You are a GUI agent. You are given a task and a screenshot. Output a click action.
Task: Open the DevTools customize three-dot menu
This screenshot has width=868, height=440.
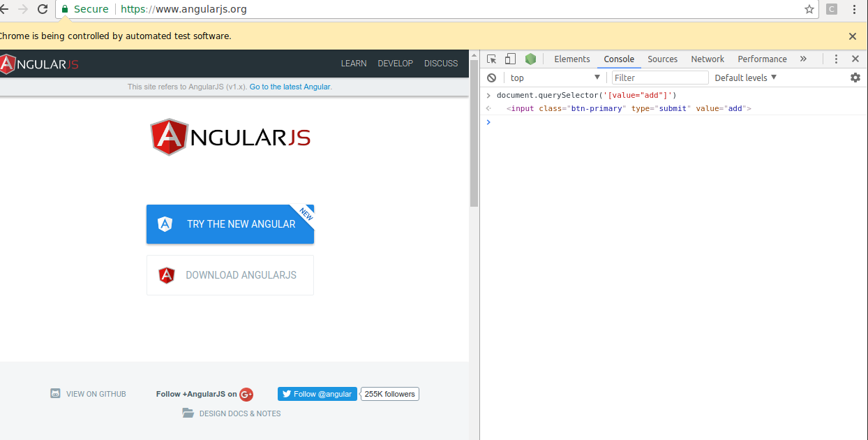[x=836, y=59]
